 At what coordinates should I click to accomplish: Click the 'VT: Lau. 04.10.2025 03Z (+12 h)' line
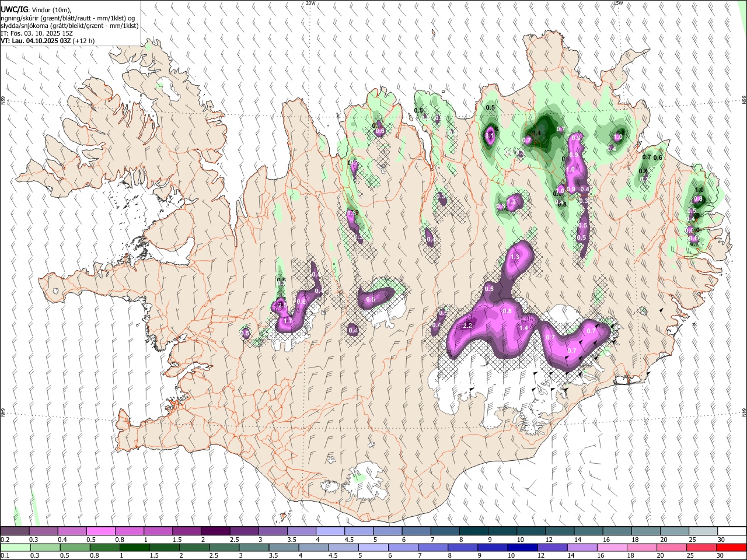pos(48,41)
